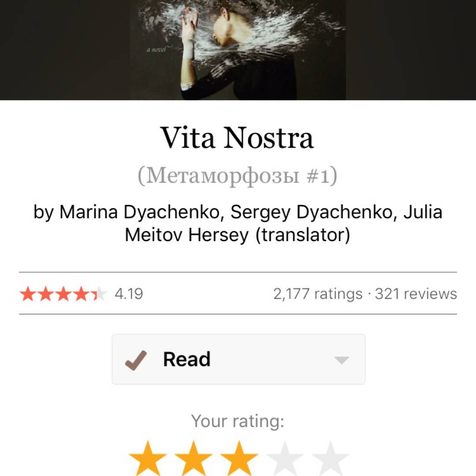
Task: Tap the Vita Nostra book cover image
Action: 238,50
